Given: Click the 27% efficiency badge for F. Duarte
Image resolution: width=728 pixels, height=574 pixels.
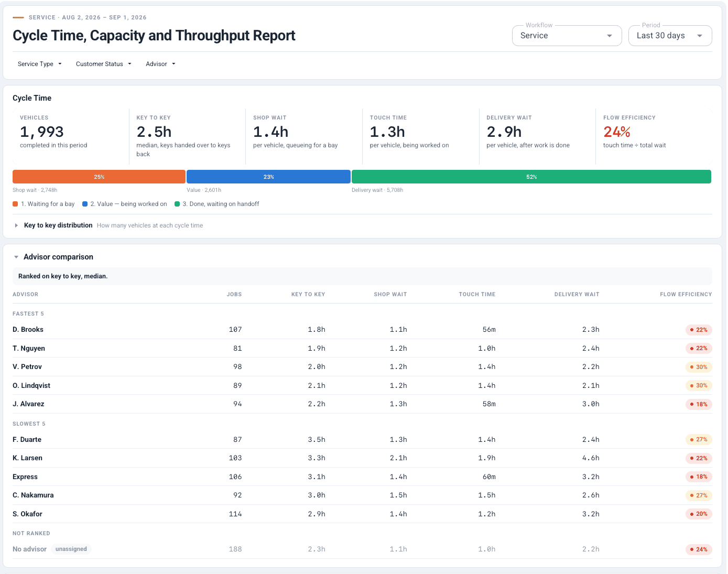Looking at the screenshot, I should pyautogui.click(x=699, y=440).
